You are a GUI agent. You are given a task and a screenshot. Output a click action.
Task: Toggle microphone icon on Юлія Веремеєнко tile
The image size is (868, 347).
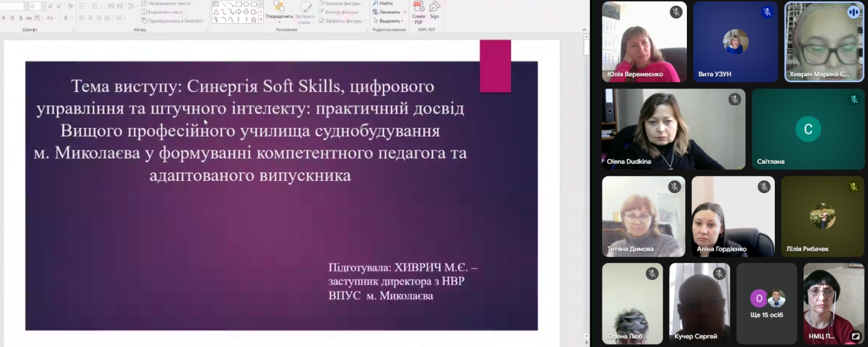676,12
